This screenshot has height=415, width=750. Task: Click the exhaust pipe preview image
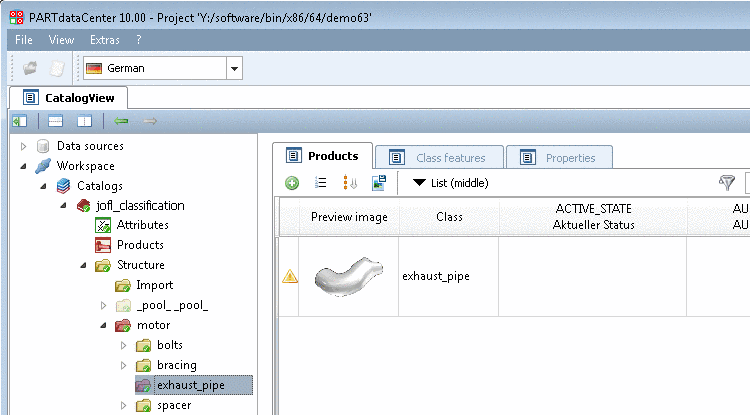click(349, 273)
